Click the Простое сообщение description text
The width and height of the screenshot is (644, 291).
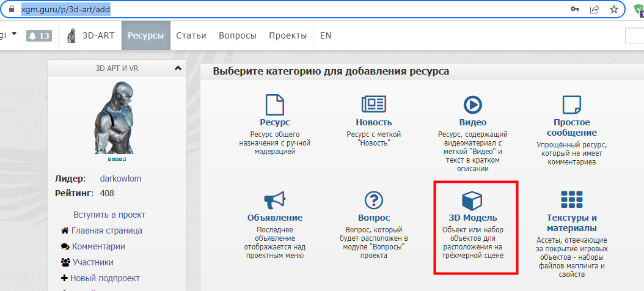pyautogui.click(x=572, y=153)
